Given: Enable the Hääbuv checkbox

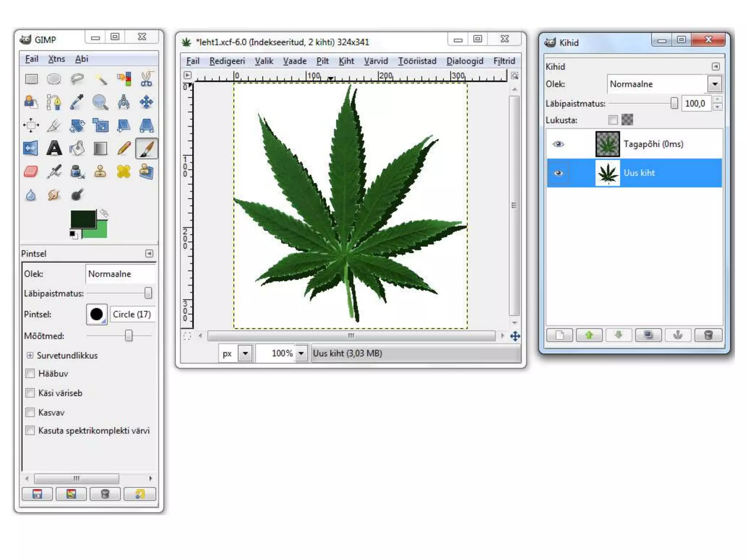Looking at the screenshot, I should [x=30, y=373].
